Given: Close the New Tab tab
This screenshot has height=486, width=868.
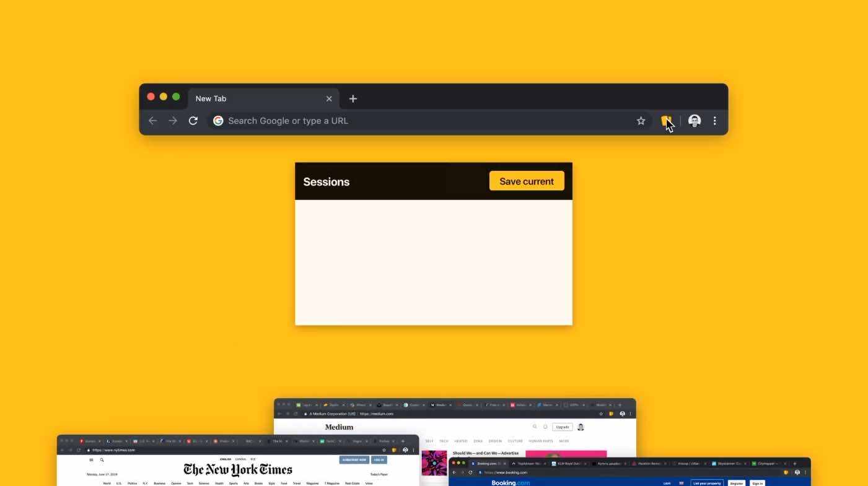Looking at the screenshot, I should tap(329, 98).
